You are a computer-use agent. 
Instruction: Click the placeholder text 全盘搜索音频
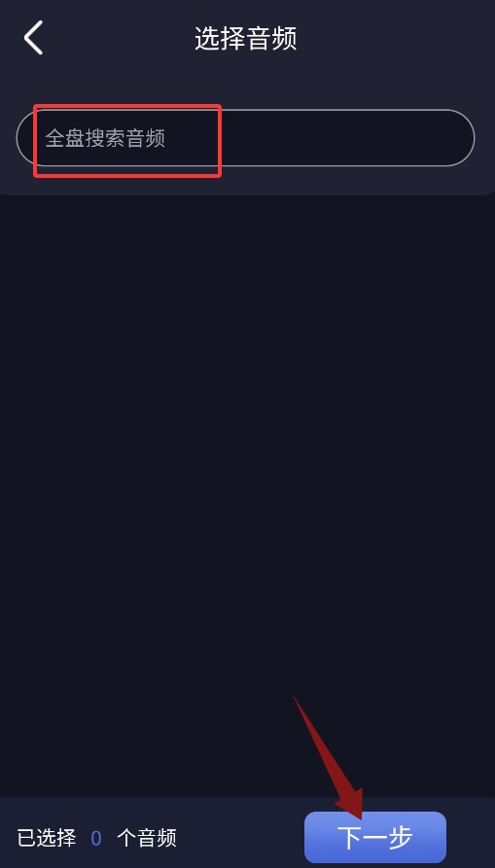pyautogui.click(x=105, y=138)
